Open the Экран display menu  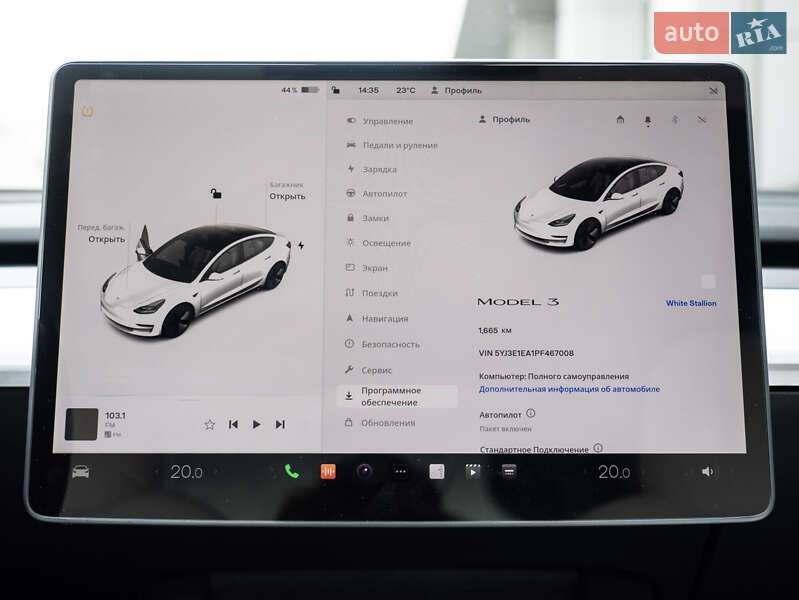coord(367,268)
